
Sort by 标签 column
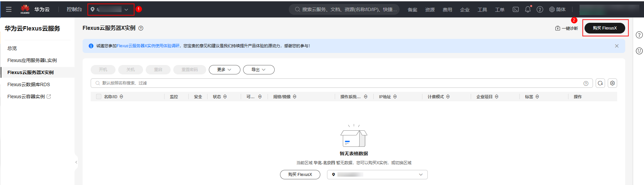pyautogui.click(x=537, y=97)
